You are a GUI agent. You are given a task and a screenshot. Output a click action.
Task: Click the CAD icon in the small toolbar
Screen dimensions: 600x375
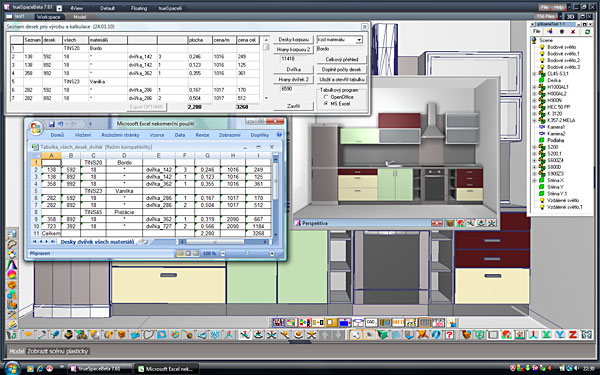(x=370, y=323)
